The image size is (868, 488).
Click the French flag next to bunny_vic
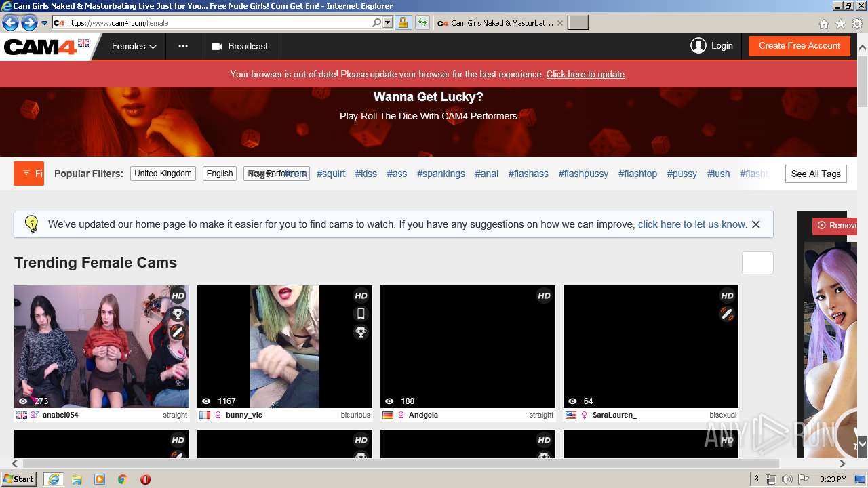[205, 415]
